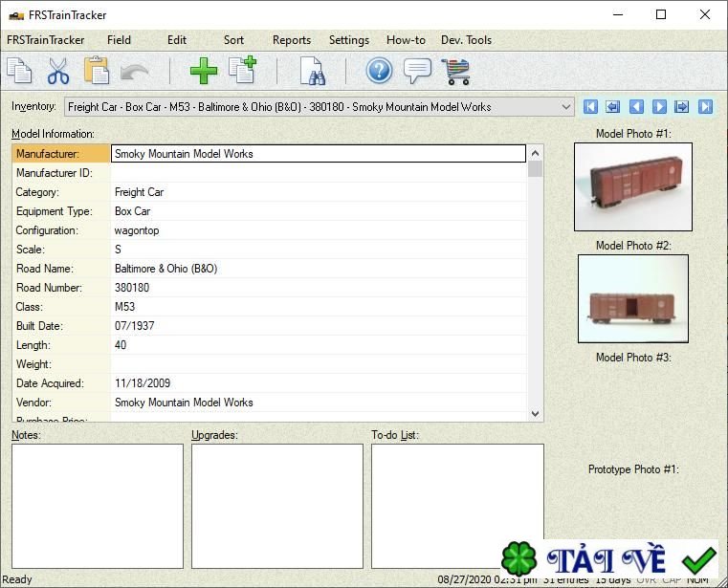Click Model Photo #1 thumbnail
This screenshot has width=728, height=588.
click(632, 187)
